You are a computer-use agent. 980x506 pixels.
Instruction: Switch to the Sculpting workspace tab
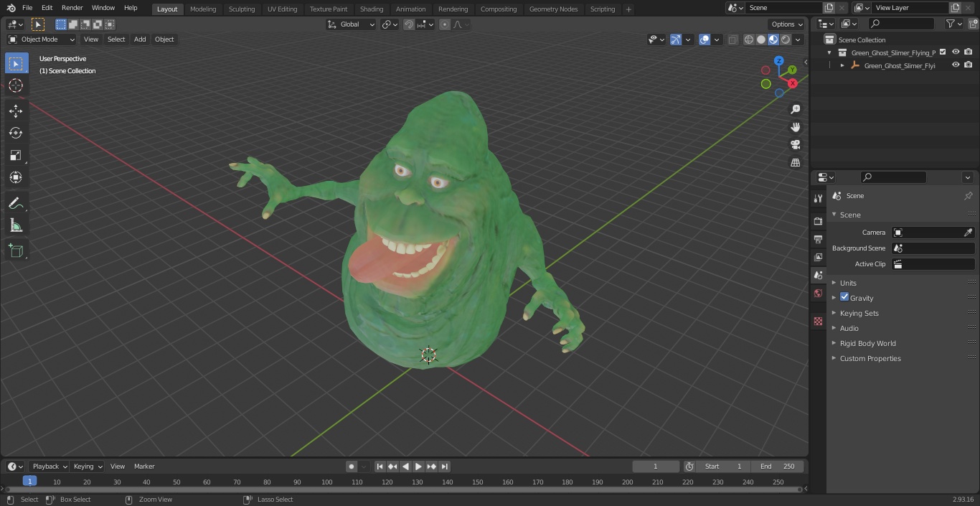coord(242,9)
